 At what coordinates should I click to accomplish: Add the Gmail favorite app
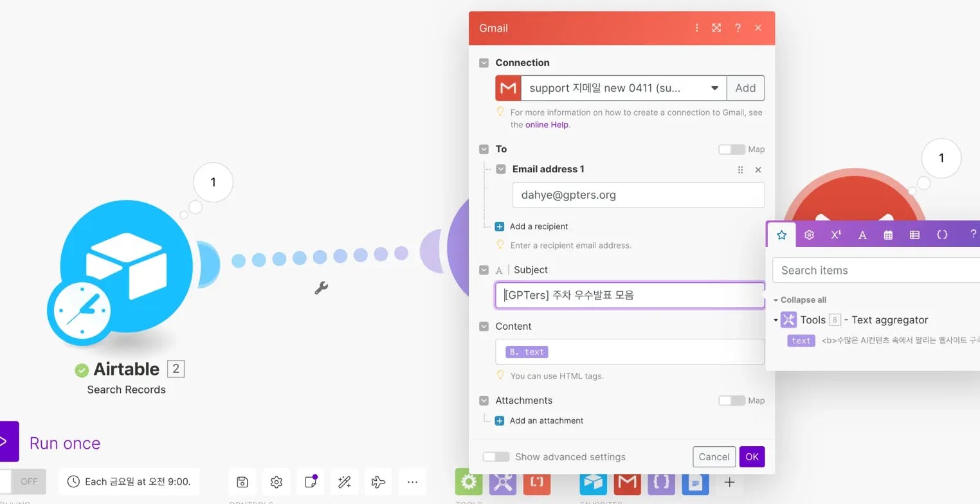627,482
